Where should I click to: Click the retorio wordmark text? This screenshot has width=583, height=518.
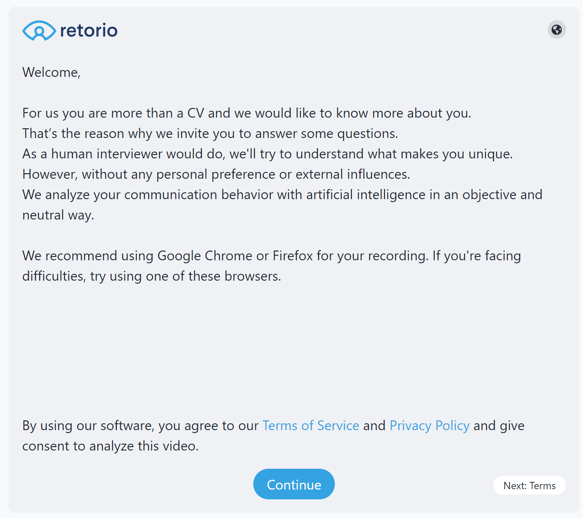[88, 30]
